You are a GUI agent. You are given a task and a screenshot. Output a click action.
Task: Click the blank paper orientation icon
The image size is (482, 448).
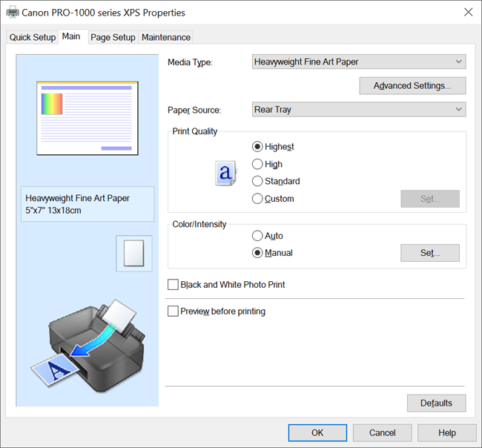(x=133, y=254)
